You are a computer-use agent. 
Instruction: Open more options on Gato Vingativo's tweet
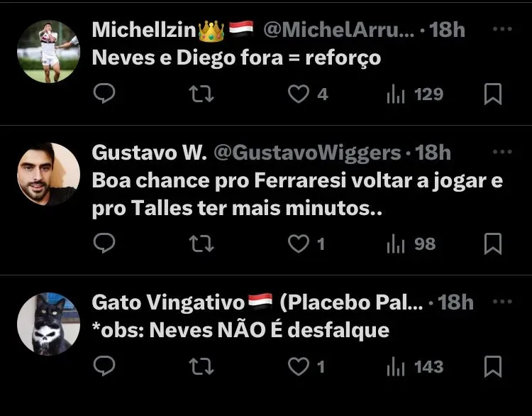(502, 302)
